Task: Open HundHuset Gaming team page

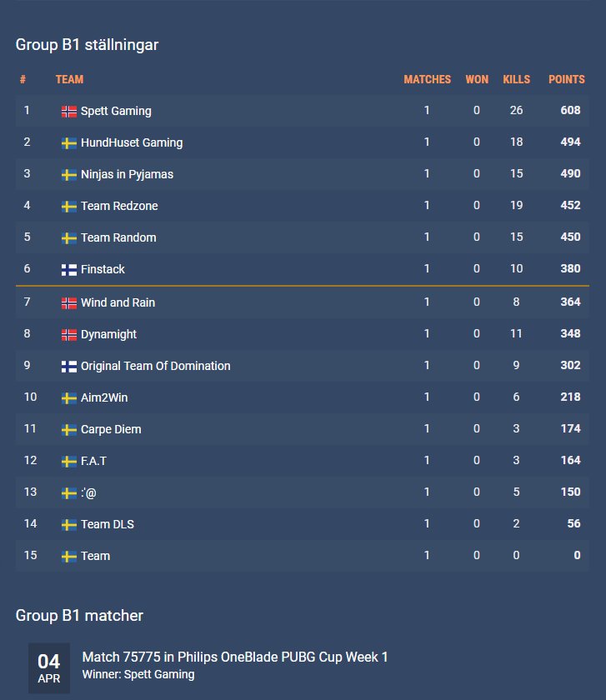Action: [x=132, y=142]
